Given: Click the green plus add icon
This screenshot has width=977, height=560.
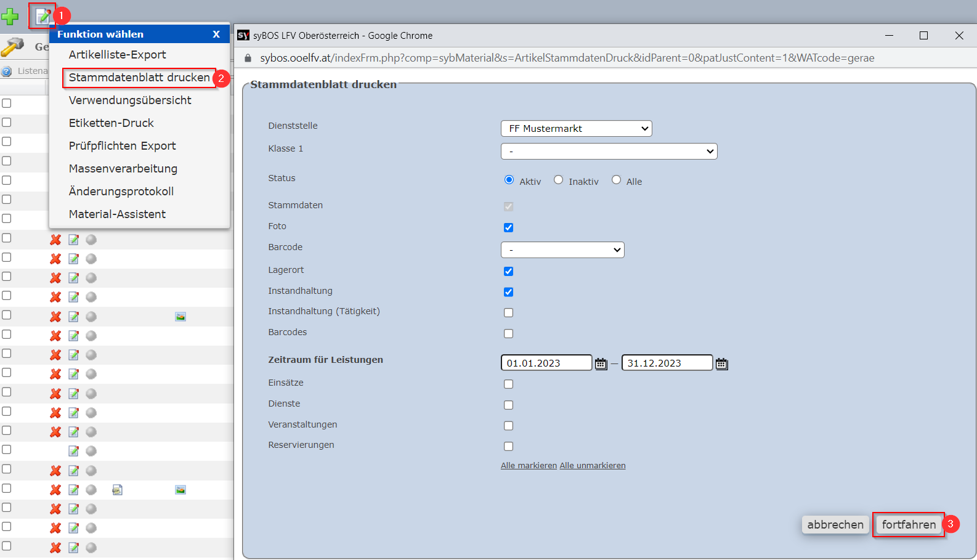Looking at the screenshot, I should [10, 16].
